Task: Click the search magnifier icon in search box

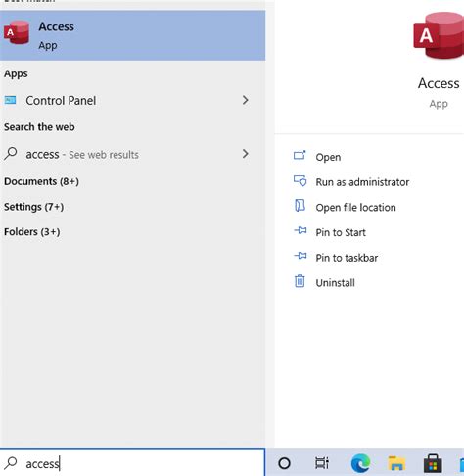Action: (11, 463)
